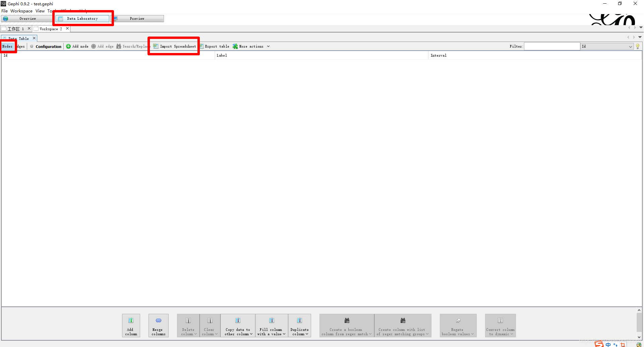
Task: Open the Workspace menu
Action: point(21,11)
